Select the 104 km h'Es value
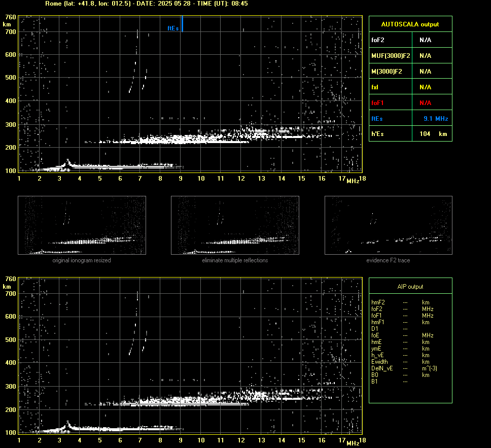The image size is (491, 448). click(x=433, y=134)
